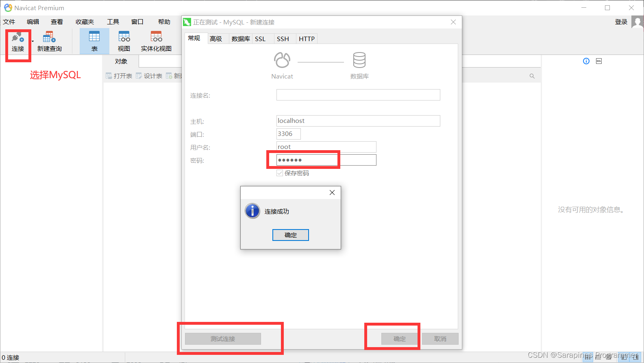Open the 帮助 menu
Image resolution: width=644 pixels, height=363 pixels.
tap(164, 22)
